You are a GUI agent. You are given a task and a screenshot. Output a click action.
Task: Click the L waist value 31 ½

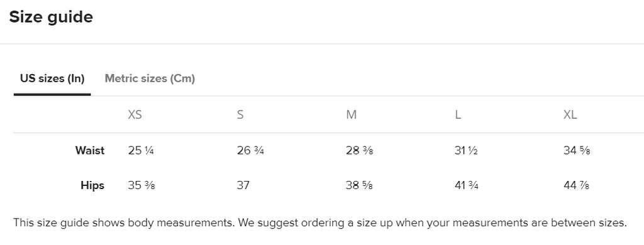point(466,151)
